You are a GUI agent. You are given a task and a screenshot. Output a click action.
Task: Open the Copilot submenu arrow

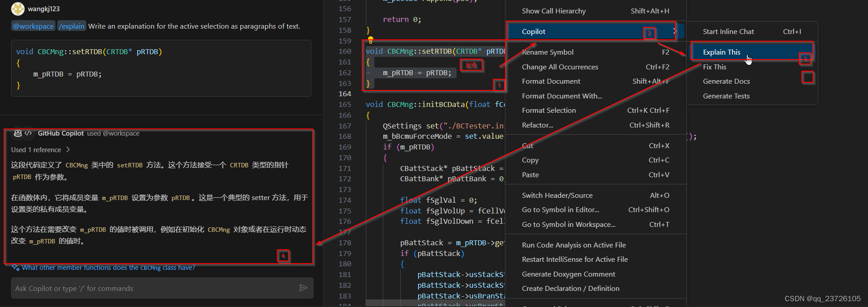[x=674, y=31]
